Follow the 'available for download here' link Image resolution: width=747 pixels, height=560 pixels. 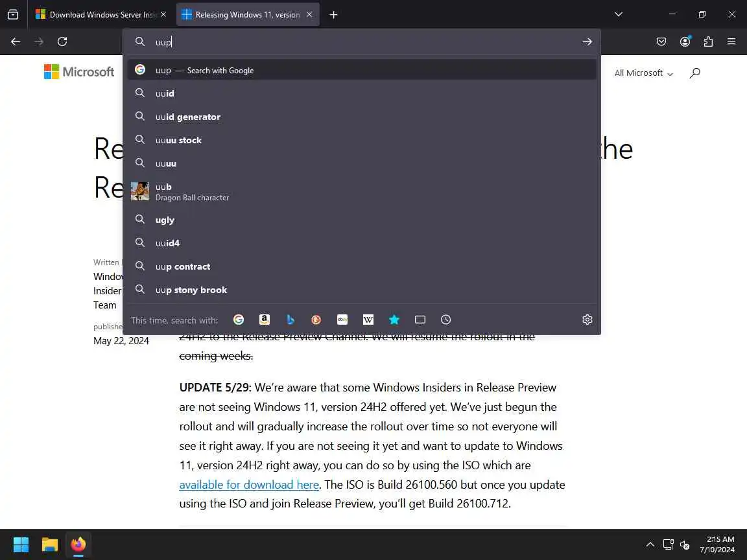click(x=249, y=484)
